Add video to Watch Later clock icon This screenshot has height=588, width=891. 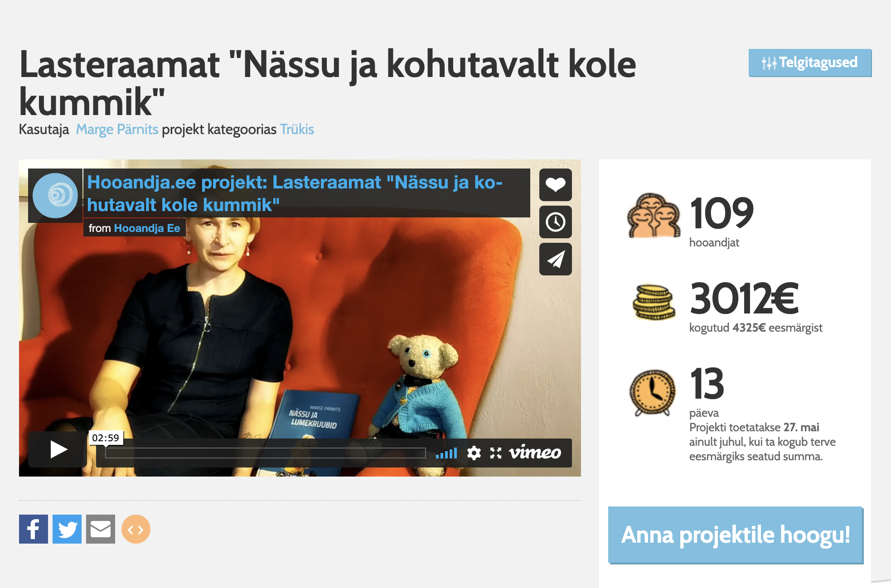point(555,222)
